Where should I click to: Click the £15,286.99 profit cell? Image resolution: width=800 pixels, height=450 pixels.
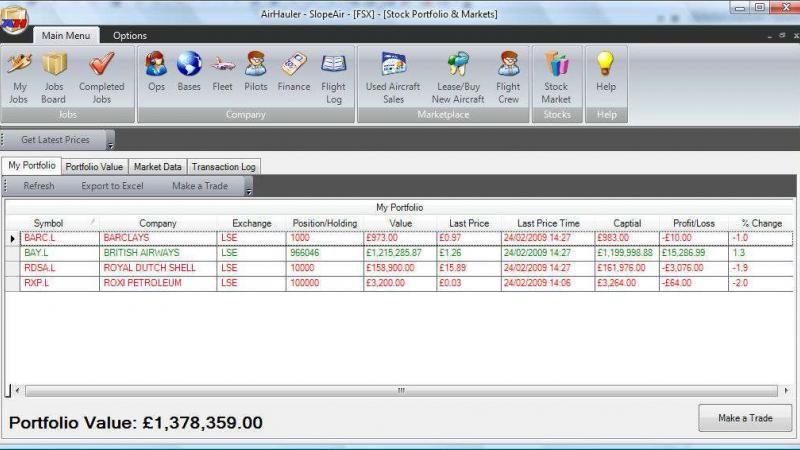point(694,253)
